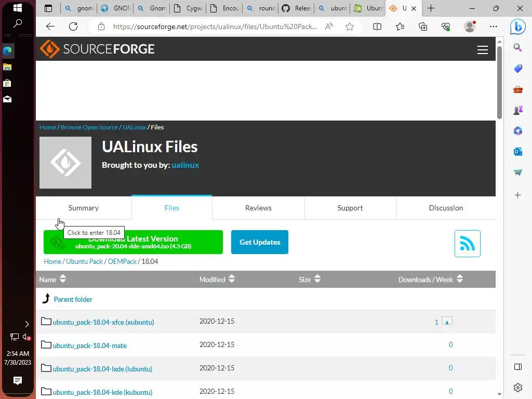
Task: Click Download Latest Version green button
Action: coord(133,242)
